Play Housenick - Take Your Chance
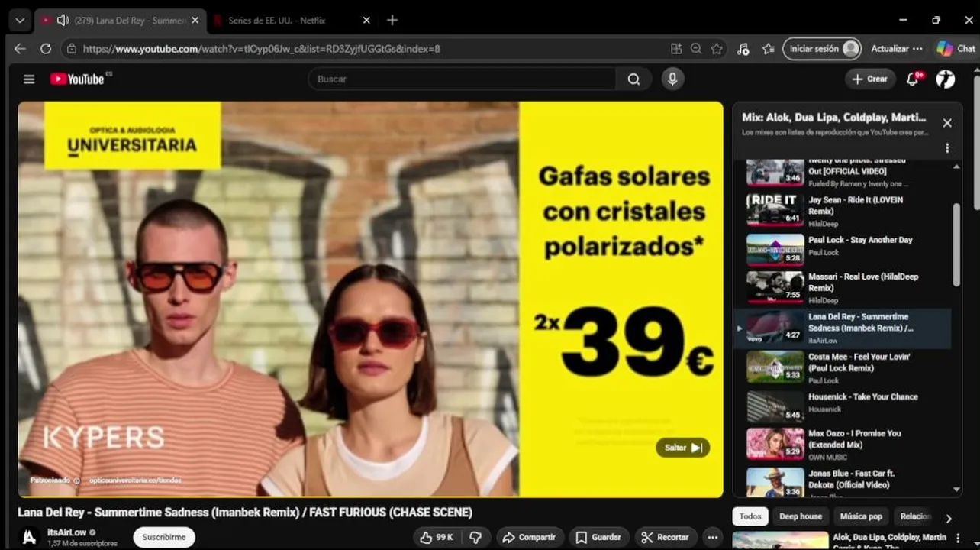The image size is (980, 550). [843, 407]
